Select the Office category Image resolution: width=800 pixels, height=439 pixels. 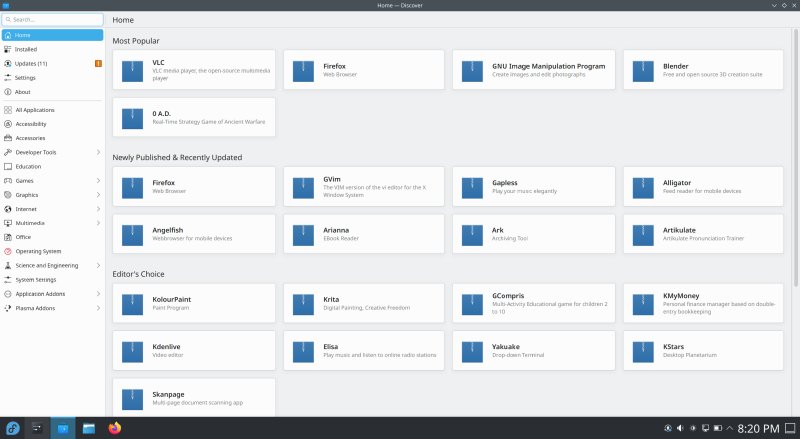(52, 237)
